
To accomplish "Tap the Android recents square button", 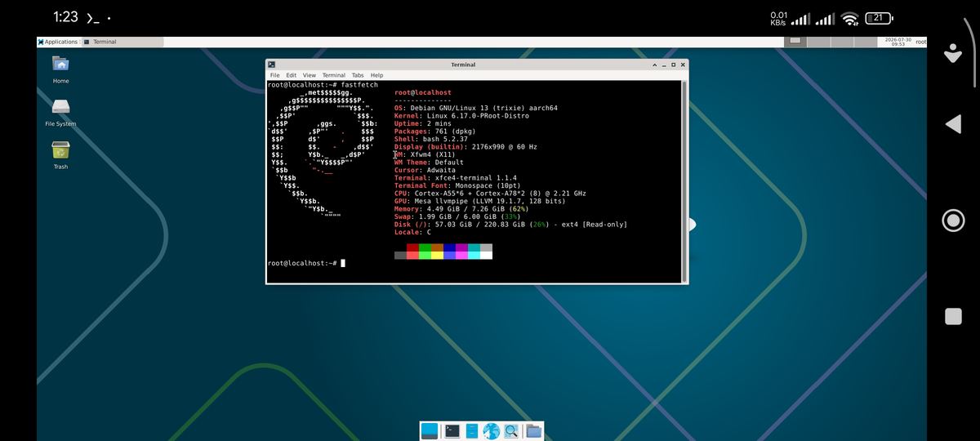I will [x=953, y=317].
